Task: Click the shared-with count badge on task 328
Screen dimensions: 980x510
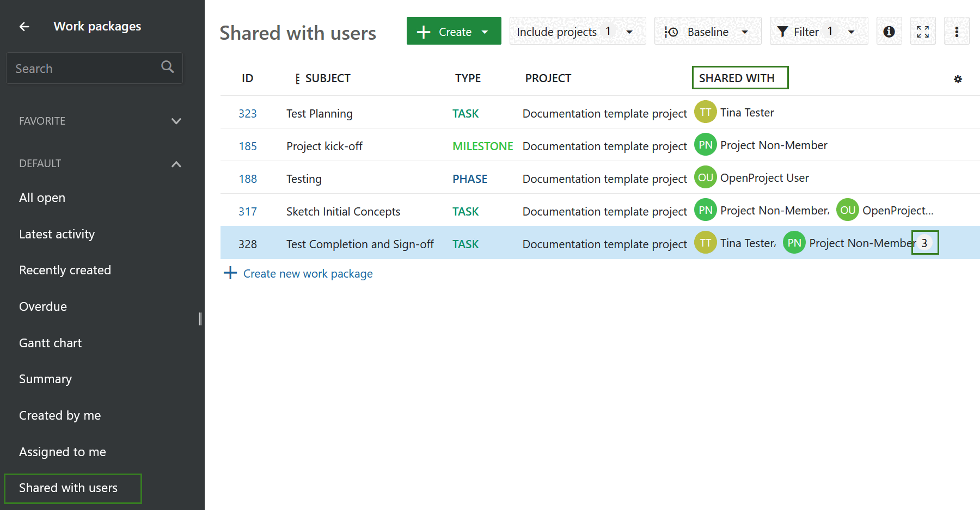Action: click(x=924, y=243)
